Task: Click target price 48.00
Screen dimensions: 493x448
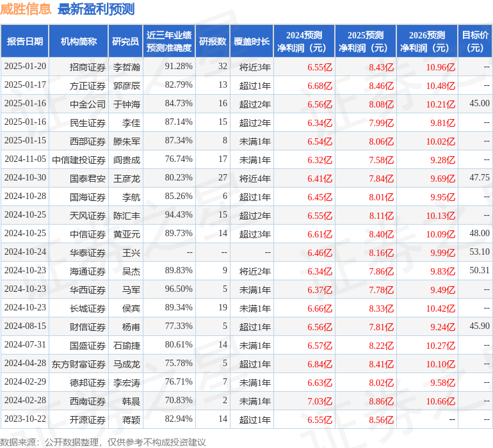Action: coord(480,233)
